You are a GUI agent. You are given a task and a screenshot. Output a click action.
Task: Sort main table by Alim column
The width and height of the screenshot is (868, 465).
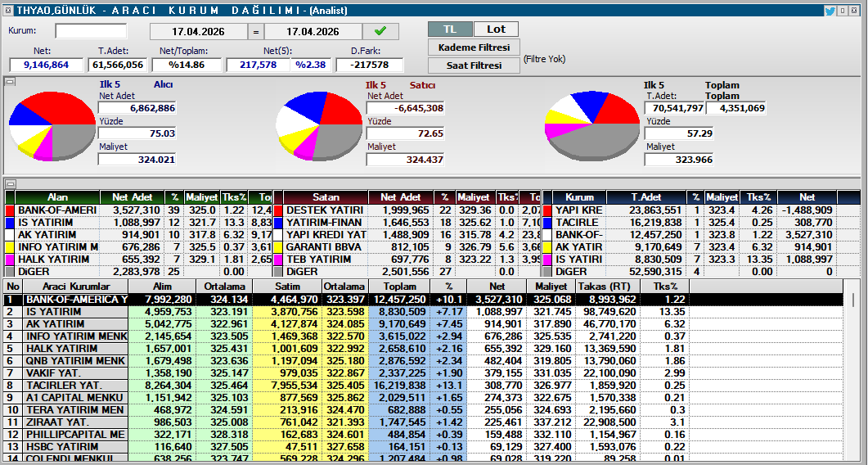[x=162, y=287]
